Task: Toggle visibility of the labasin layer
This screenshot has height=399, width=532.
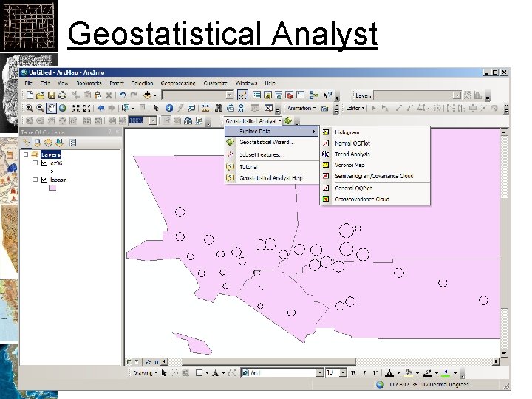Action: (44, 180)
